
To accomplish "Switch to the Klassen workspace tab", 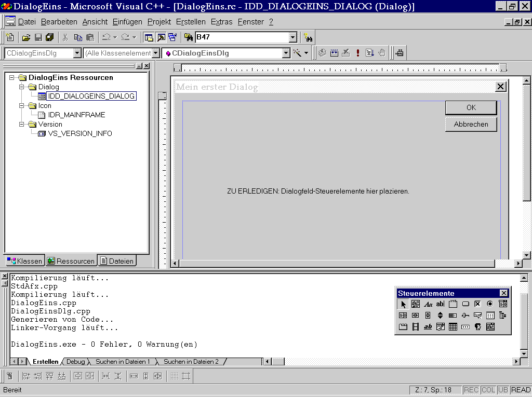I will pos(25,261).
